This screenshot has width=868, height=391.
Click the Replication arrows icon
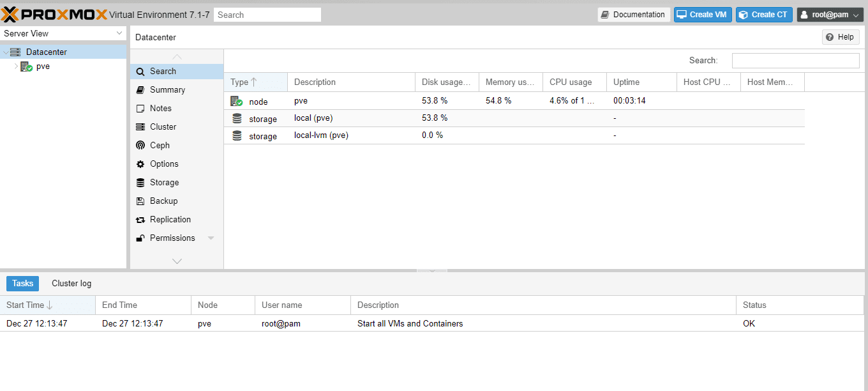click(x=140, y=220)
